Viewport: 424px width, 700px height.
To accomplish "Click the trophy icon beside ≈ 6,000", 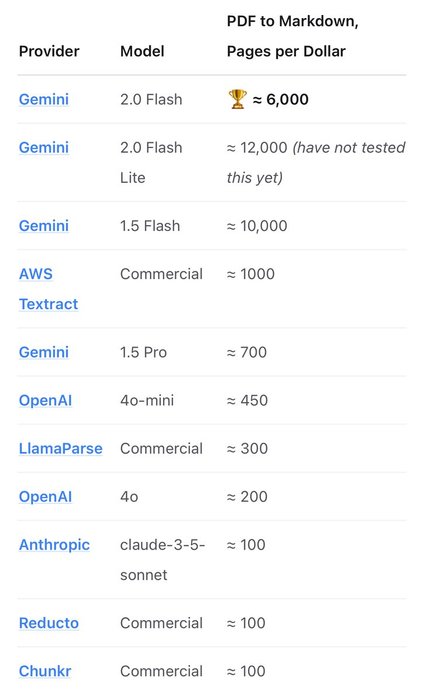I will click(237, 99).
